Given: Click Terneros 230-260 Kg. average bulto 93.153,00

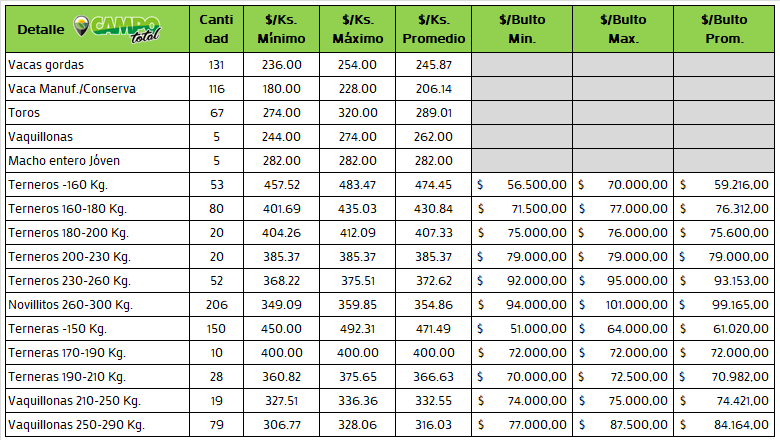Looking at the screenshot, I should tap(723, 281).
